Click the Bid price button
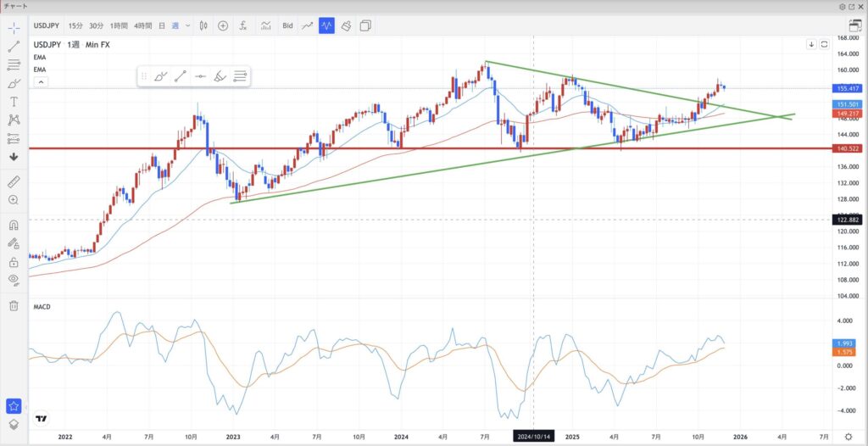868x446 pixels. [287, 25]
